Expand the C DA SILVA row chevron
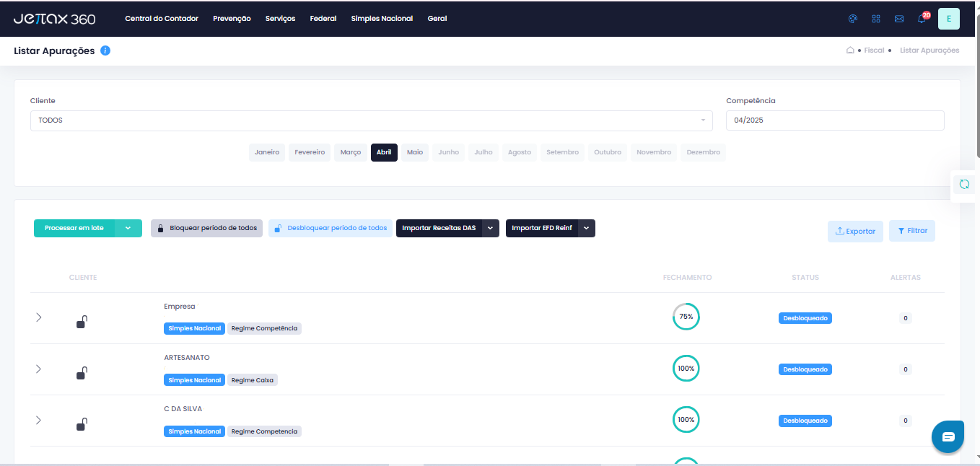This screenshot has width=980, height=466. tap(39, 420)
